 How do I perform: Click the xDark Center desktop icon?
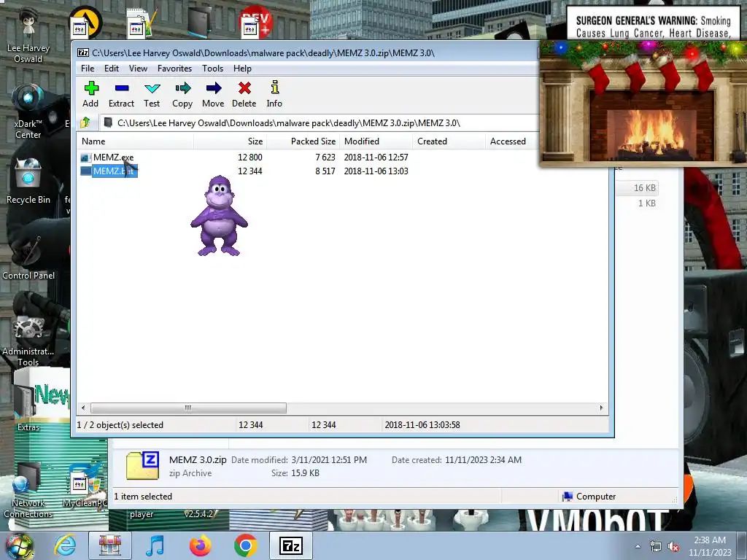[x=28, y=111]
